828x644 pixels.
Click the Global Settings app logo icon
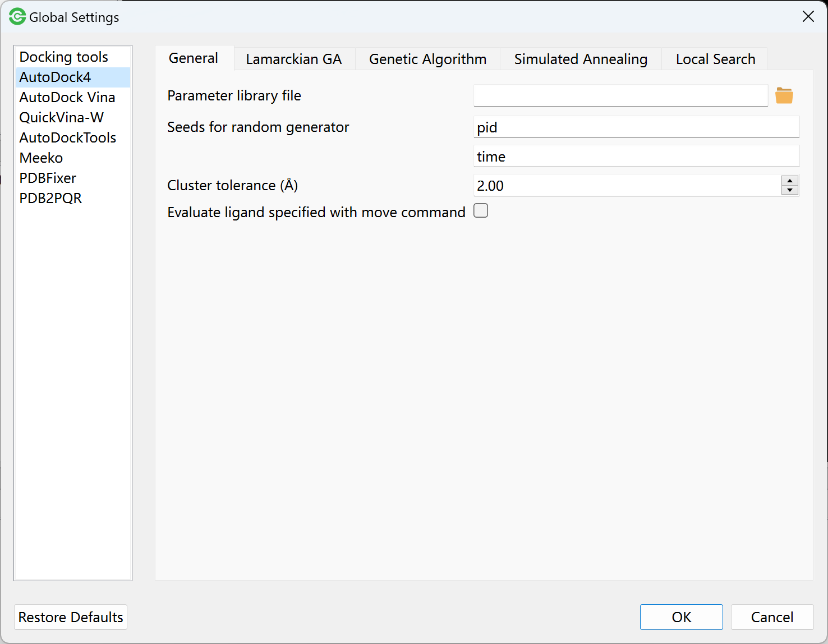point(17,17)
